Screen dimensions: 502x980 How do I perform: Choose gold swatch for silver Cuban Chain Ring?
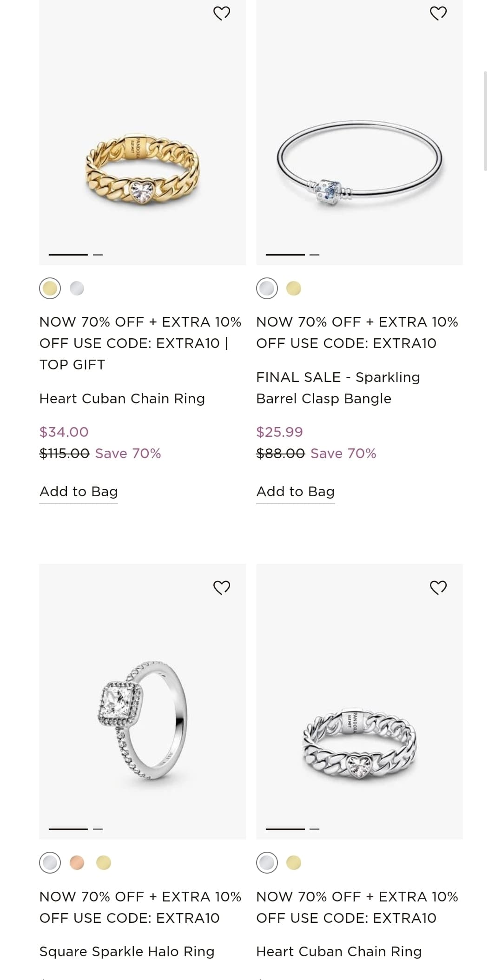(x=294, y=863)
